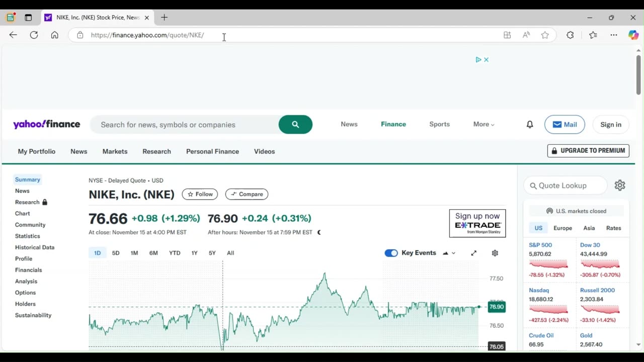Open the chart type mountain dropdown
This screenshot has height=362, width=644.
tap(449, 253)
